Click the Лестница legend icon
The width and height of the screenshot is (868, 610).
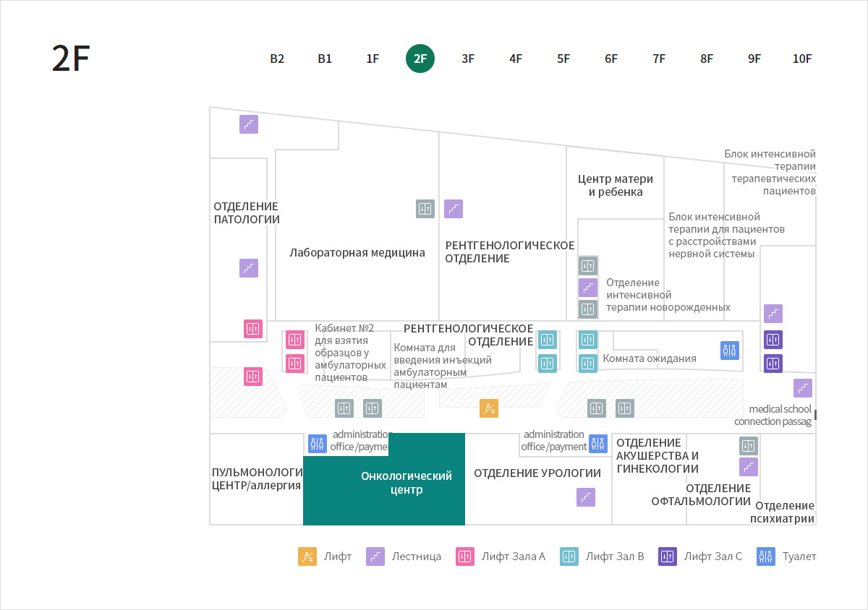pyautogui.click(x=375, y=557)
